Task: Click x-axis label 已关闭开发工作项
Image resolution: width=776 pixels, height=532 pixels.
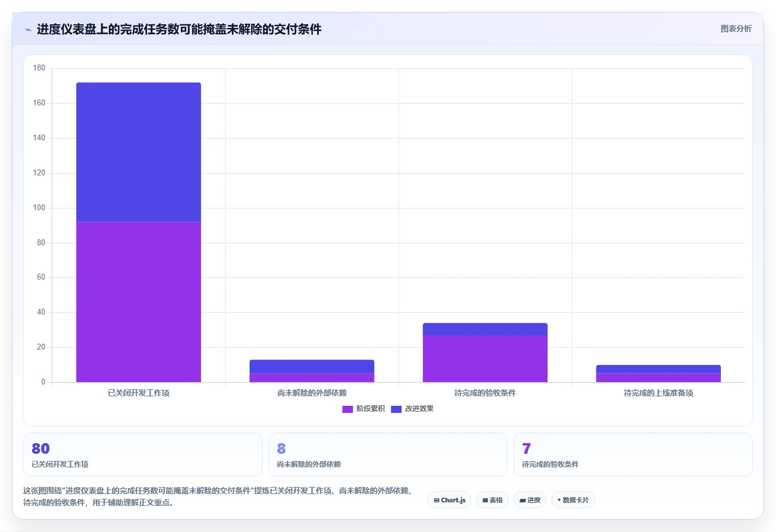Action: tap(139, 393)
